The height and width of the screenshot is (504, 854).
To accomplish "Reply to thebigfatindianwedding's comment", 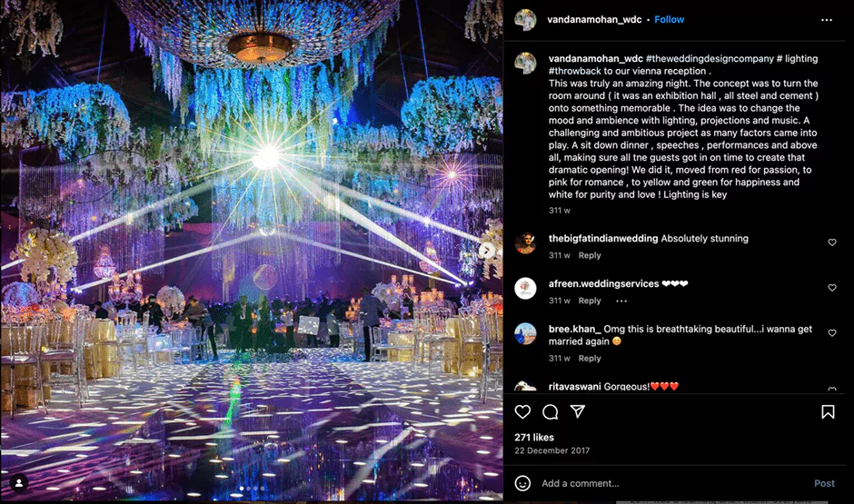I will click(590, 255).
